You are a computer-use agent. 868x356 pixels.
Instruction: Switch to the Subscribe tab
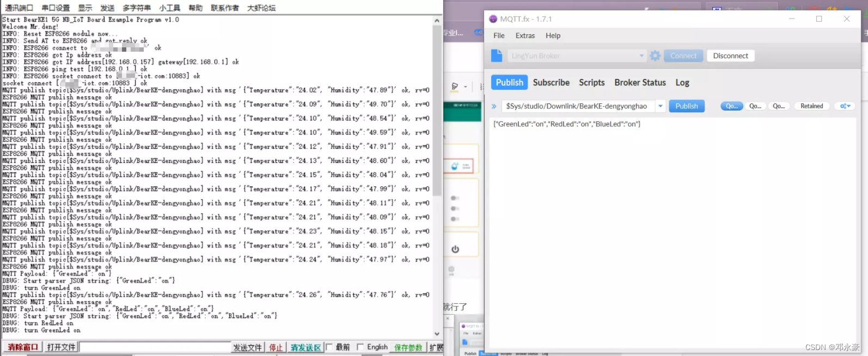tap(551, 83)
